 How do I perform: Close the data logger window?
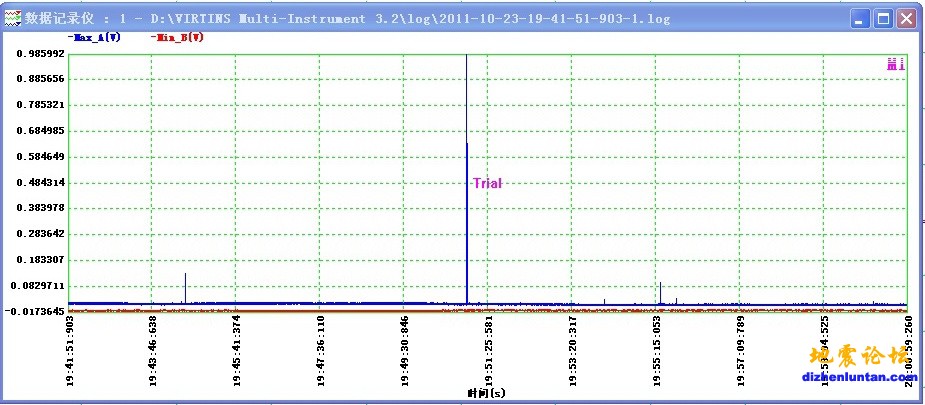click(906, 18)
